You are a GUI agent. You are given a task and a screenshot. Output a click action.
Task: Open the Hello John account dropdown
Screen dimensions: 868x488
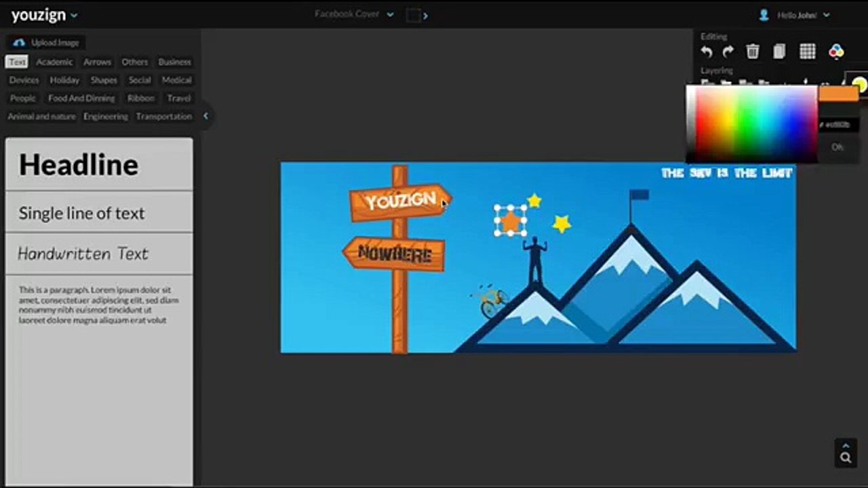[x=803, y=15]
